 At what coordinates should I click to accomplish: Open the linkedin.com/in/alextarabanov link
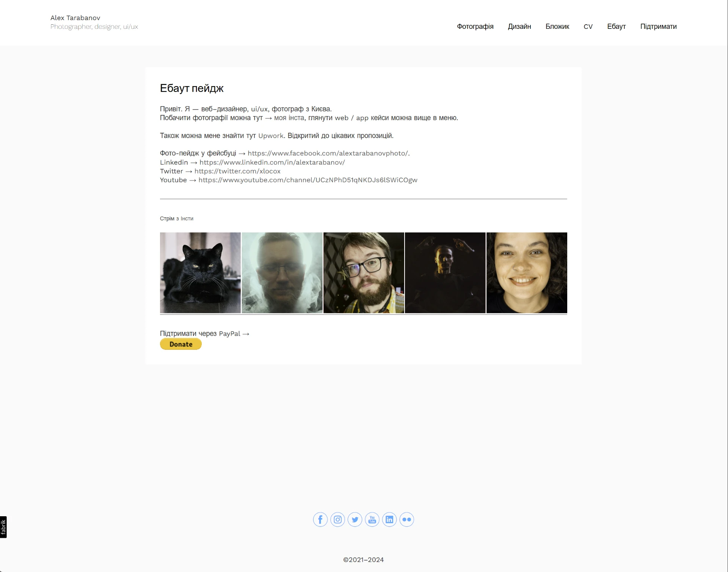tap(272, 162)
